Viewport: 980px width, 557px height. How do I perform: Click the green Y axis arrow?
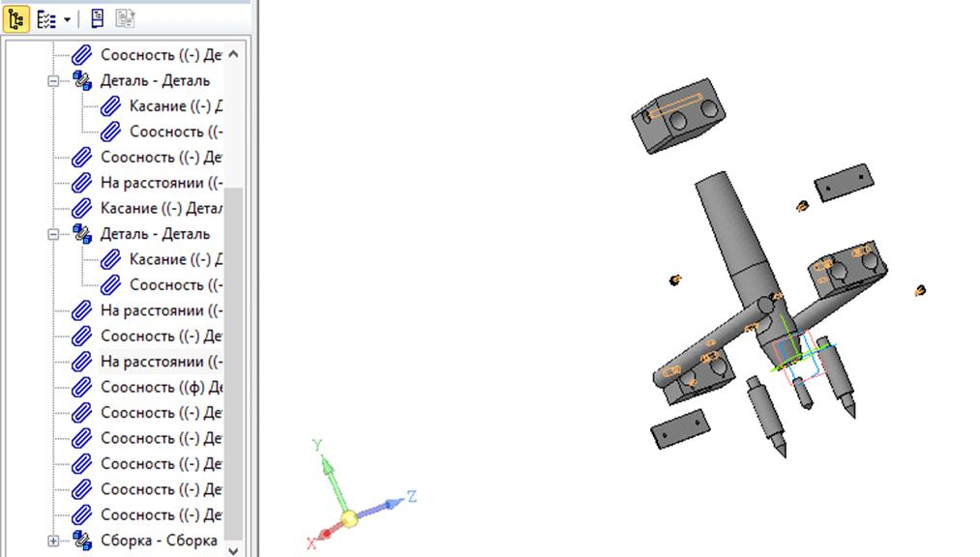[328, 471]
